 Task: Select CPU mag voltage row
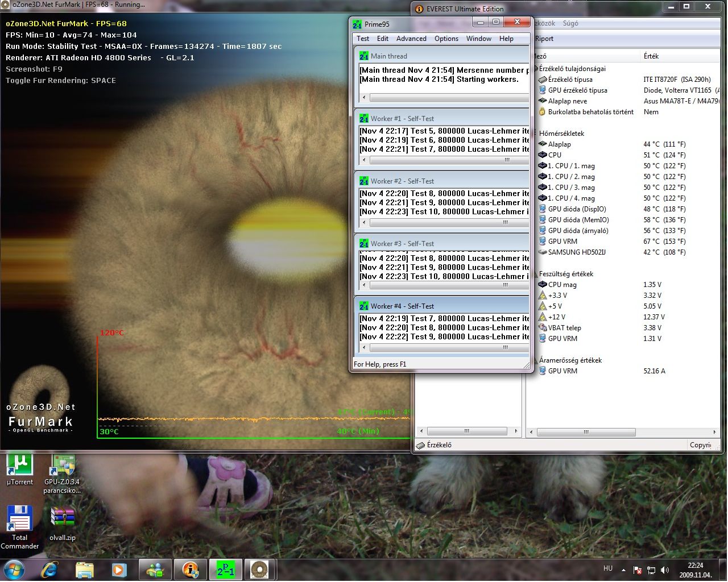click(x=628, y=285)
